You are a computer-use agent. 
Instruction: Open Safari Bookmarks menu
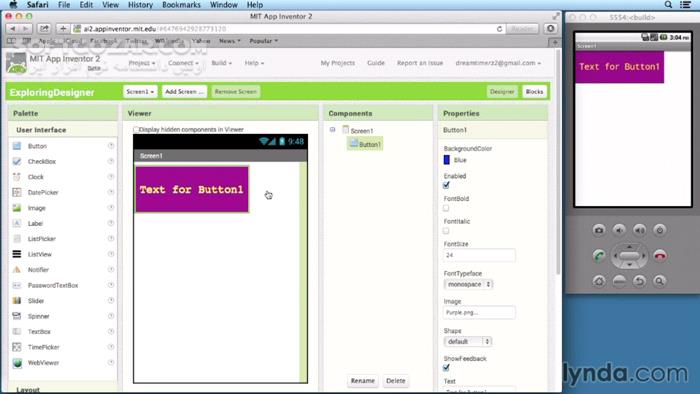coord(181,4)
